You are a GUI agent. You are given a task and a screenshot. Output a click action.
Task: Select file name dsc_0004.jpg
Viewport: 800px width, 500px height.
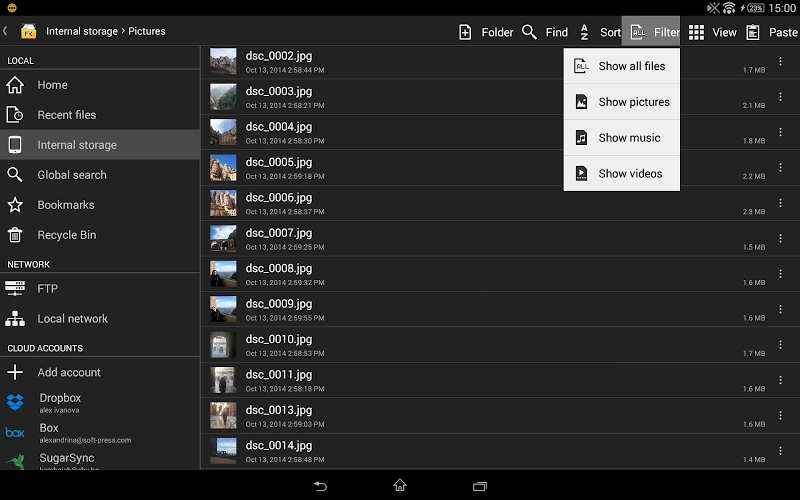[279, 127]
